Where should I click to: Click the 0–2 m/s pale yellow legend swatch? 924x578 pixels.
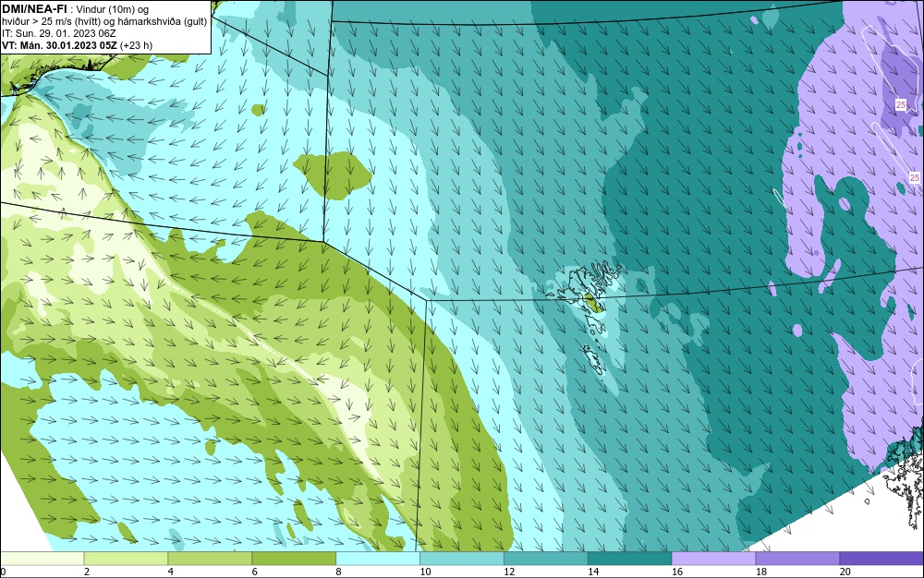coord(43,559)
